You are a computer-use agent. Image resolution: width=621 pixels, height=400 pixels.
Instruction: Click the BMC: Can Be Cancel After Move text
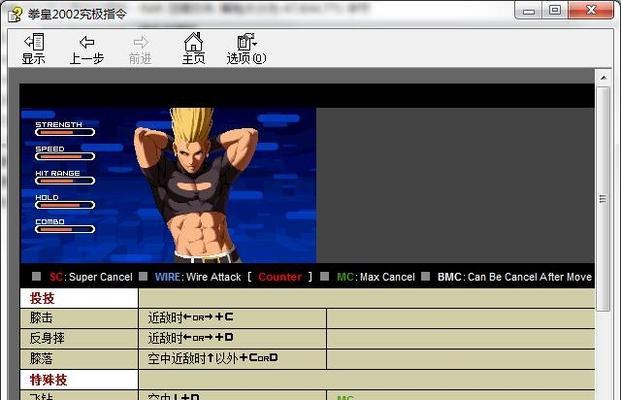(514, 277)
